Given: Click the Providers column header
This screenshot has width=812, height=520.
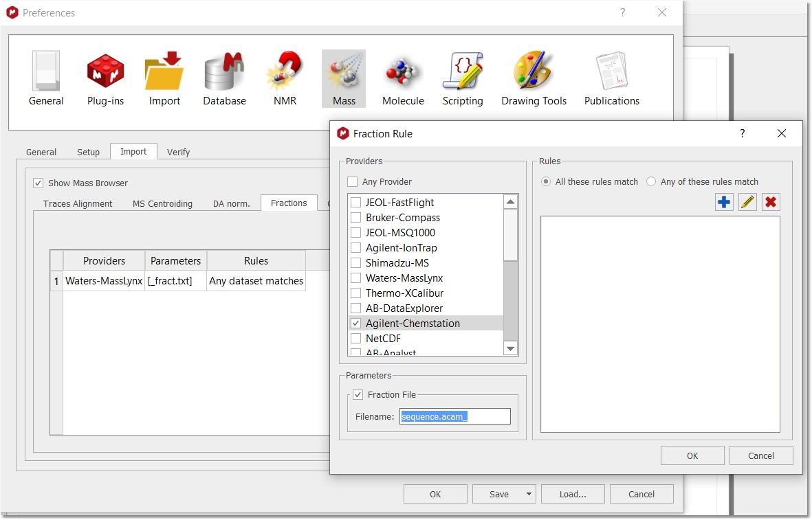Looking at the screenshot, I should pos(104,261).
